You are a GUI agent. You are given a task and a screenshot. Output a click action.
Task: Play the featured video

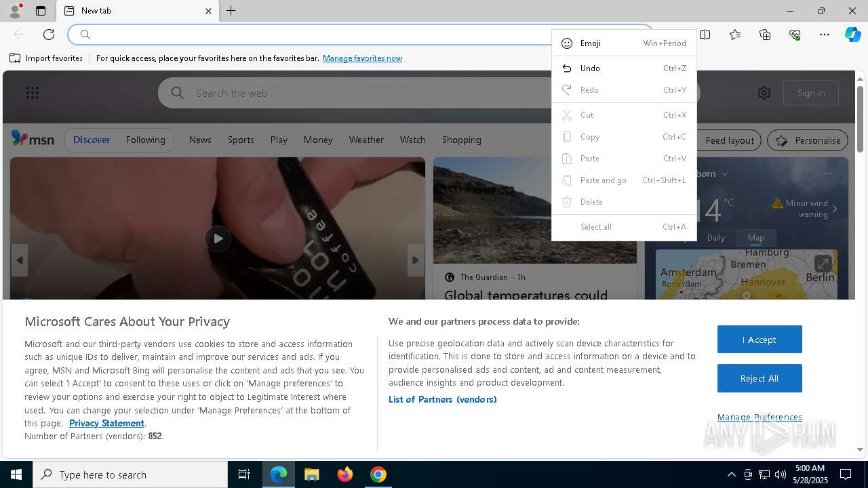(218, 239)
